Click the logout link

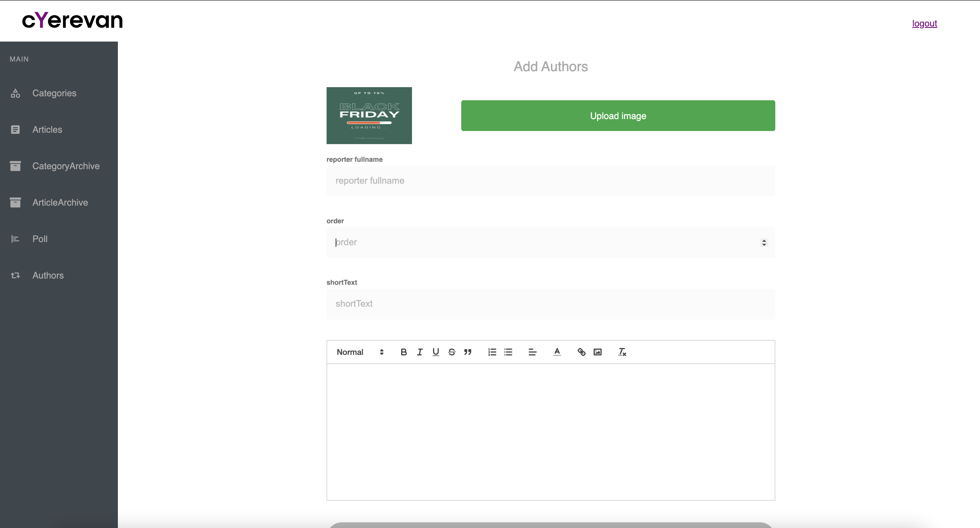924,24
